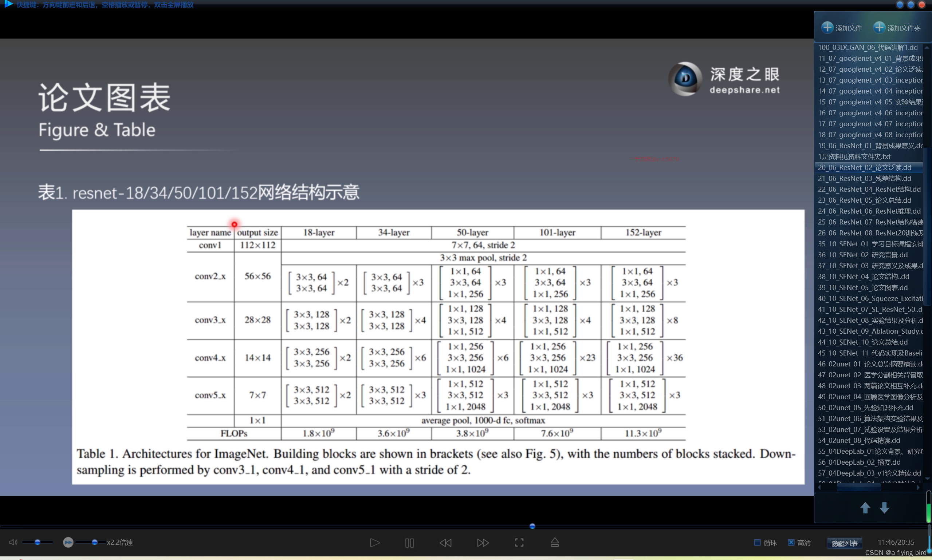The height and width of the screenshot is (560, 932).
Task: Select 39_10_SENet_05_论文图表.dd playlist entry
Action: (862, 287)
